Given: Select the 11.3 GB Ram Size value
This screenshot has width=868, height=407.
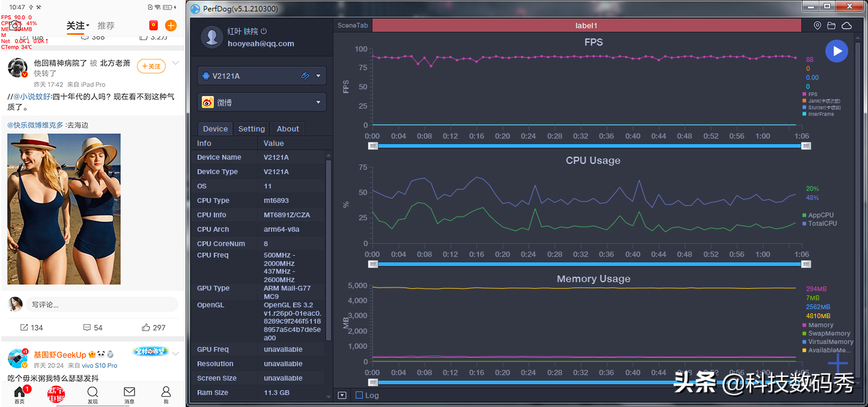Looking at the screenshot, I should 277,393.
